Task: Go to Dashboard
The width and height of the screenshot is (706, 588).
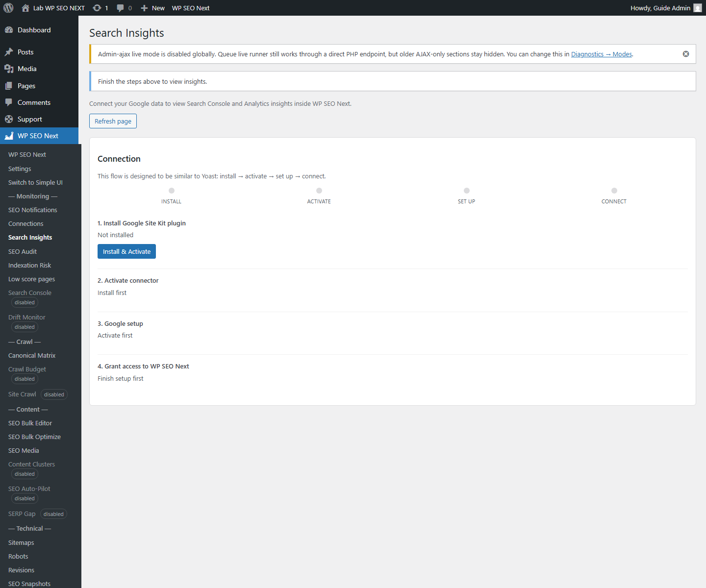Action: (39, 30)
